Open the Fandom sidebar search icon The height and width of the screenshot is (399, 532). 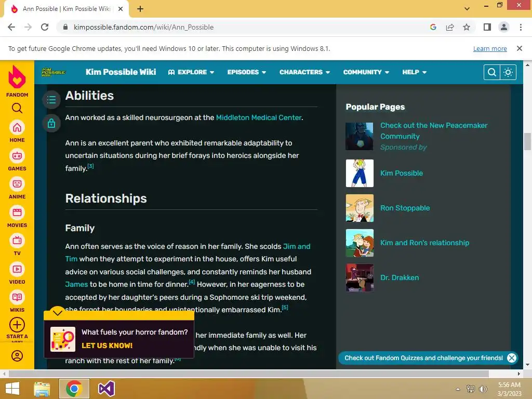tap(17, 108)
